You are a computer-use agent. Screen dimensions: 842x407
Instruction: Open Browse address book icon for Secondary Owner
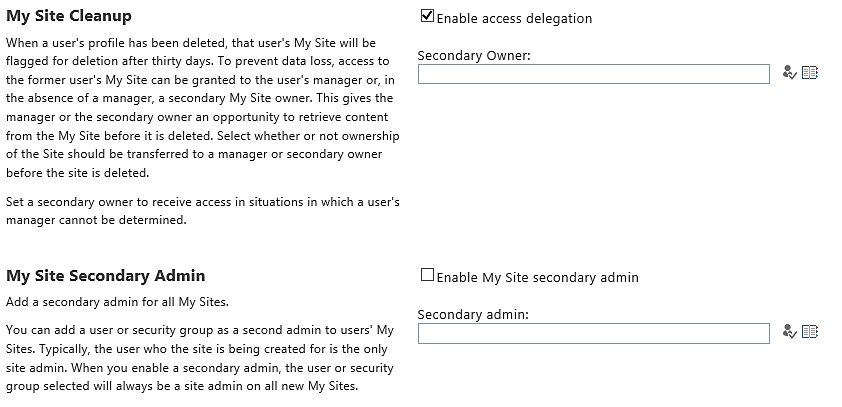[810, 73]
